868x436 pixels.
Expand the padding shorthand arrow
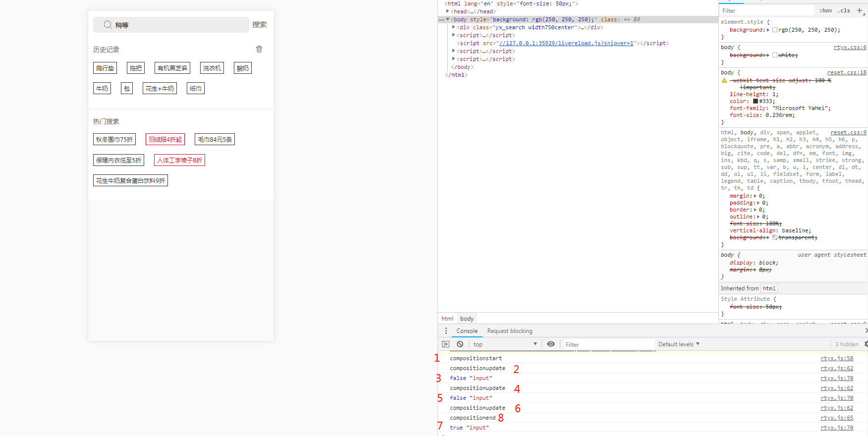[x=759, y=203]
